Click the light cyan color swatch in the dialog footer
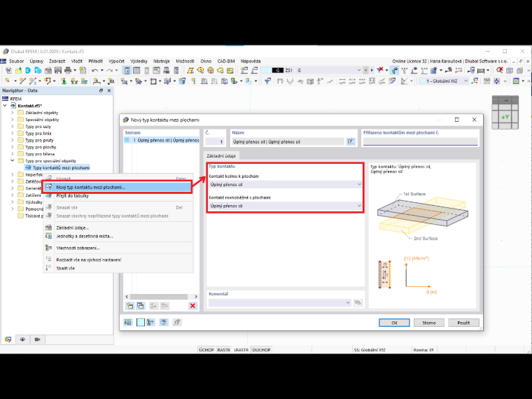532x399 pixels. 141,322
